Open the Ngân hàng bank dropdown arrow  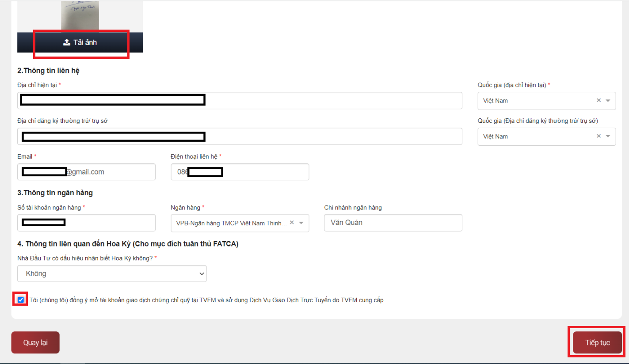coord(301,223)
